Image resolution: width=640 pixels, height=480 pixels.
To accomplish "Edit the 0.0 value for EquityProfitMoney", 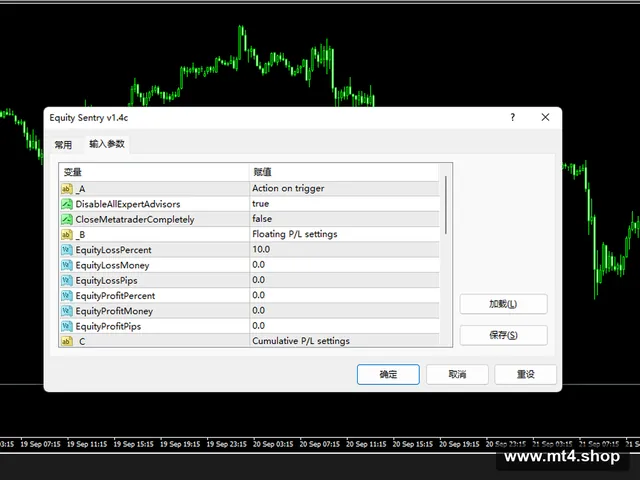I will pos(344,311).
